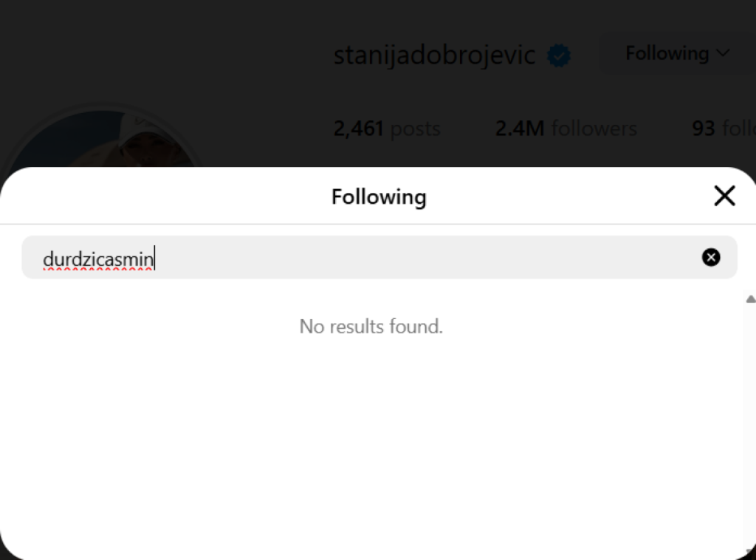Viewport: 756px width, 560px height.
Task: Close the Following dialog
Action: point(724,196)
